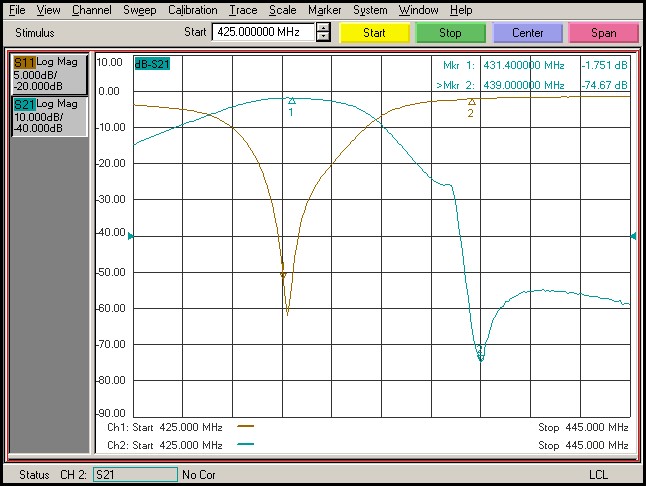Open the Window menu
This screenshot has height=486, width=646.
pos(418,10)
